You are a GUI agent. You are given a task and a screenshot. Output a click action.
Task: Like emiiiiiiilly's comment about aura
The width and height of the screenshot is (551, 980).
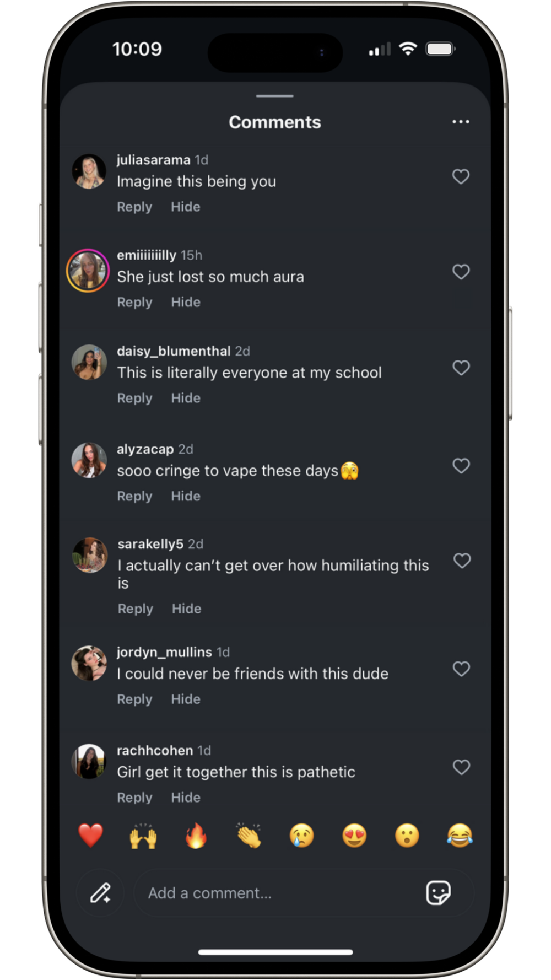[x=461, y=272]
